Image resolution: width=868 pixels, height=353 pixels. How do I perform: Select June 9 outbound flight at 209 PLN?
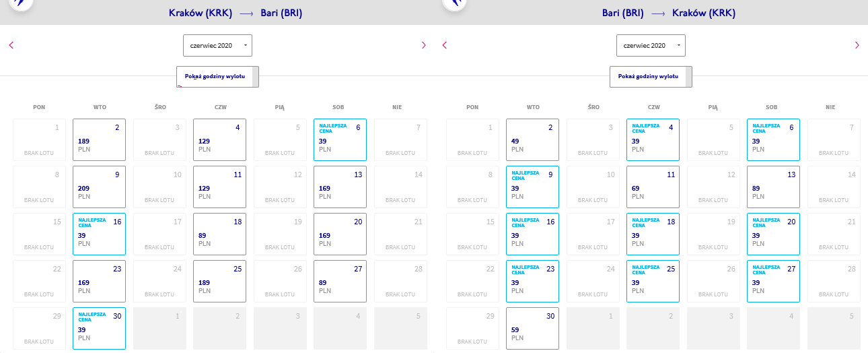pos(99,187)
